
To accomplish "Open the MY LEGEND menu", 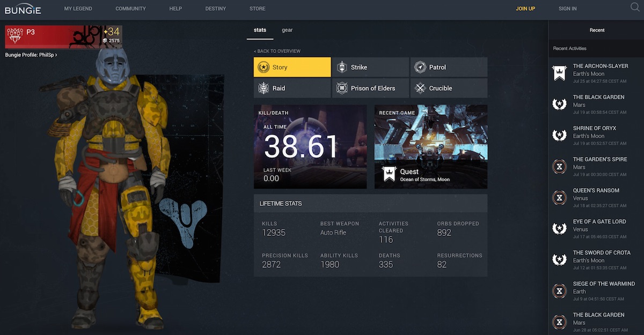I will click(x=78, y=9).
